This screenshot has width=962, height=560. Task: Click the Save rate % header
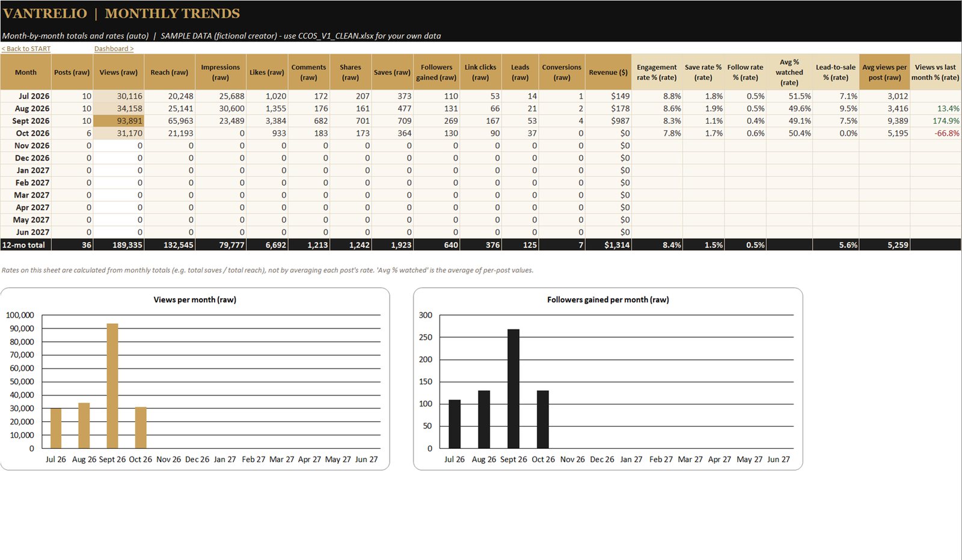[x=703, y=72]
